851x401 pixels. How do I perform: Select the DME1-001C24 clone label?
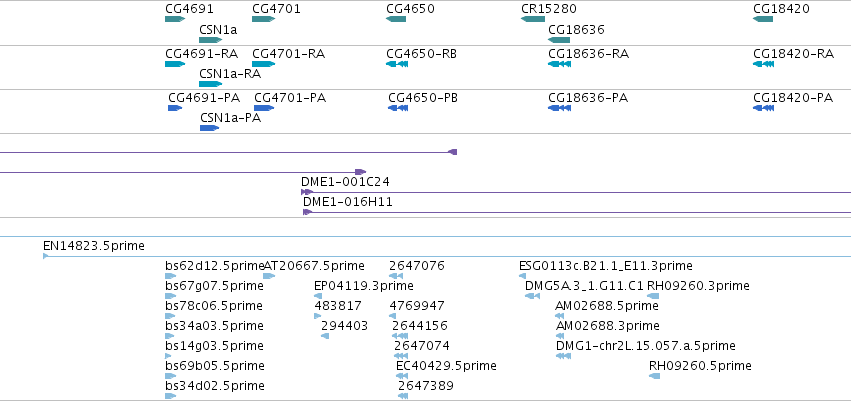pos(345,182)
